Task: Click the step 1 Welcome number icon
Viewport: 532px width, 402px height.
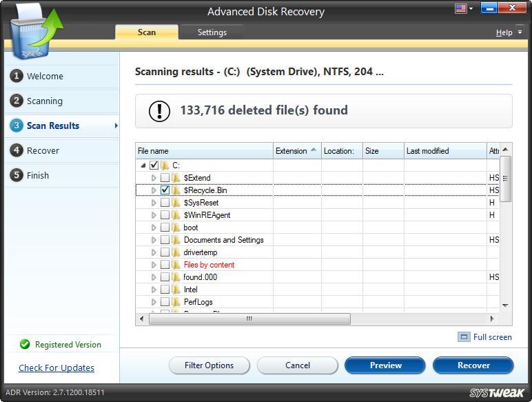Action: tap(17, 76)
